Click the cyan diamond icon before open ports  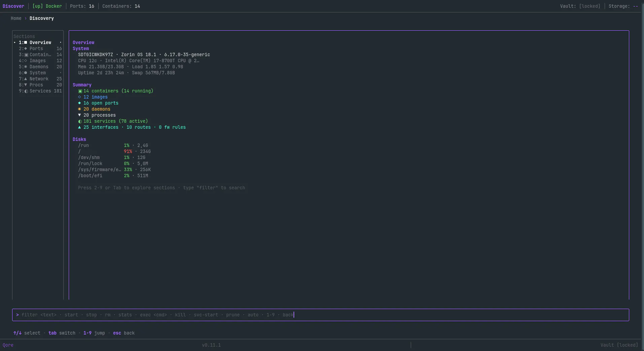[79, 103]
